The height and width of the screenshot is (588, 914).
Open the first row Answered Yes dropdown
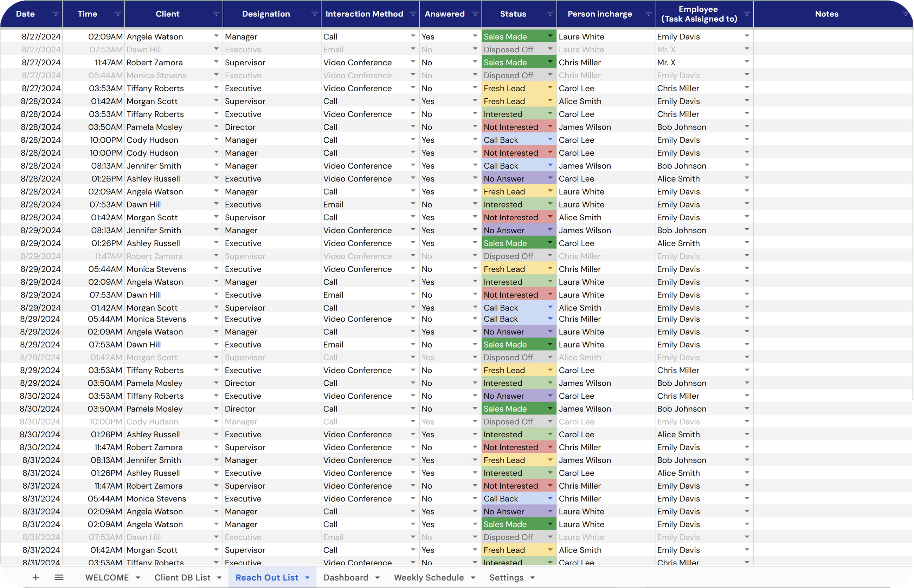(475, 36)
